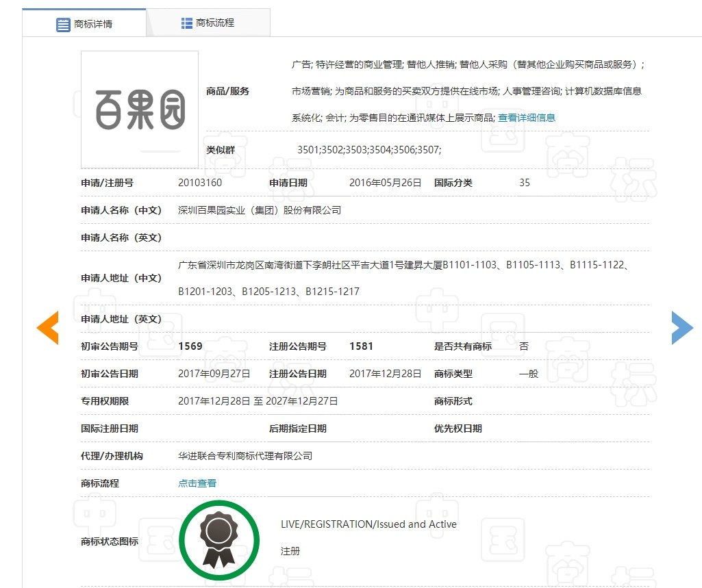Image resolution: width=702 pixels, height=588 pixels.
Task: Open 查看详细信息 to see full services list
Action: (527, 117)
